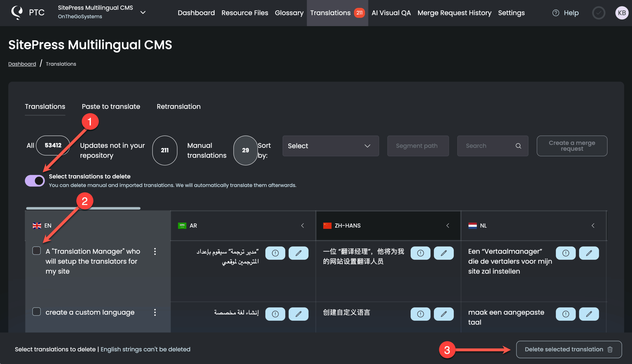This screenshot has width=632, height=364.
Task: Click the PTC logo icon
Action: coord(17,13)
